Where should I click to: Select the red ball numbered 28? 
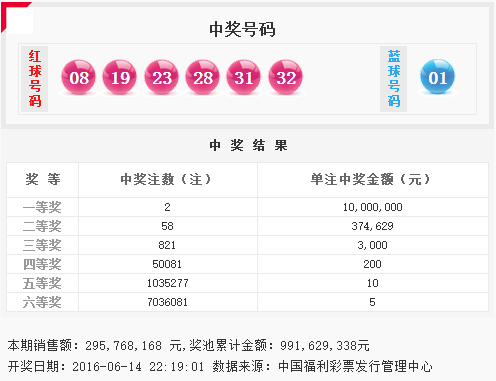pos(203,77)
